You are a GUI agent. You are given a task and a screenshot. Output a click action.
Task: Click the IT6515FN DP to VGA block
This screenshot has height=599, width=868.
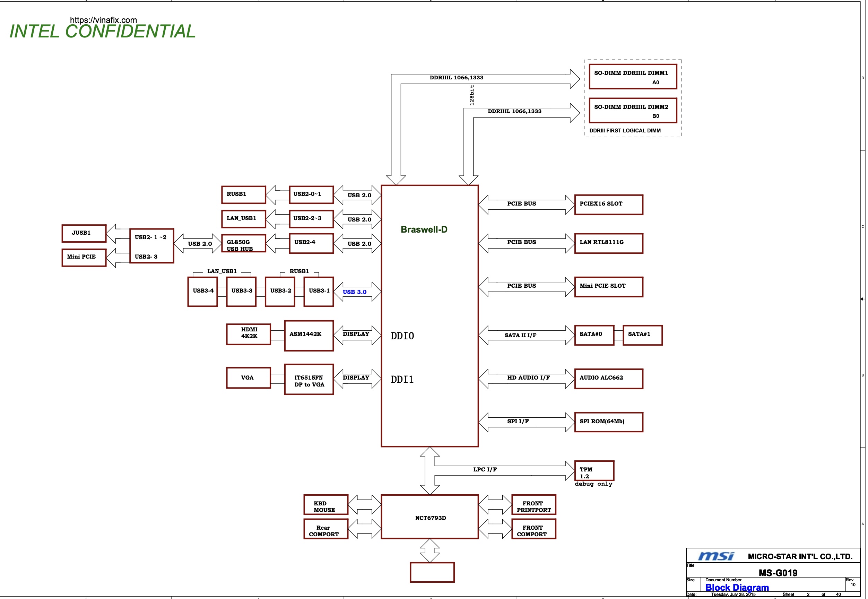[x=309, y=379]
